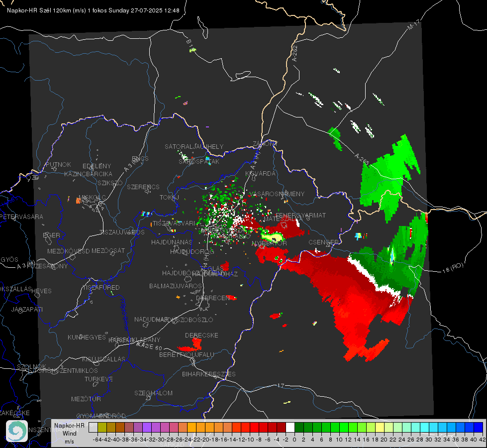Click the DEBRECEN city label

pyautogui.click(x=213, y=298)
